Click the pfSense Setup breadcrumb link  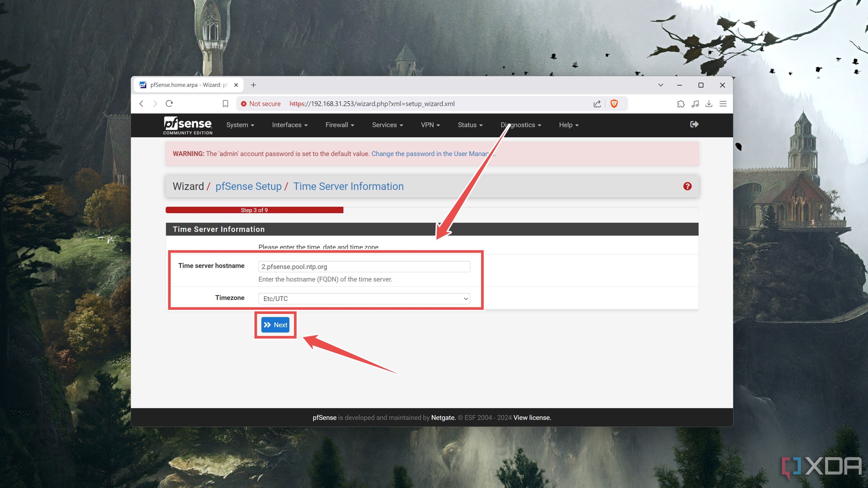[x=248, y=186]
